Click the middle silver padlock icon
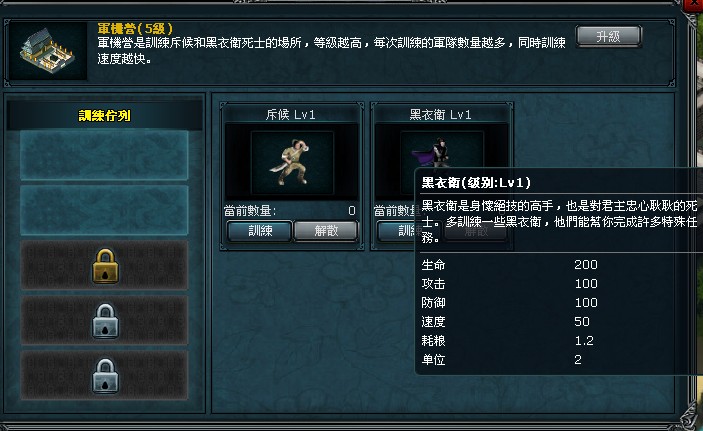 [x=105, y=321]
